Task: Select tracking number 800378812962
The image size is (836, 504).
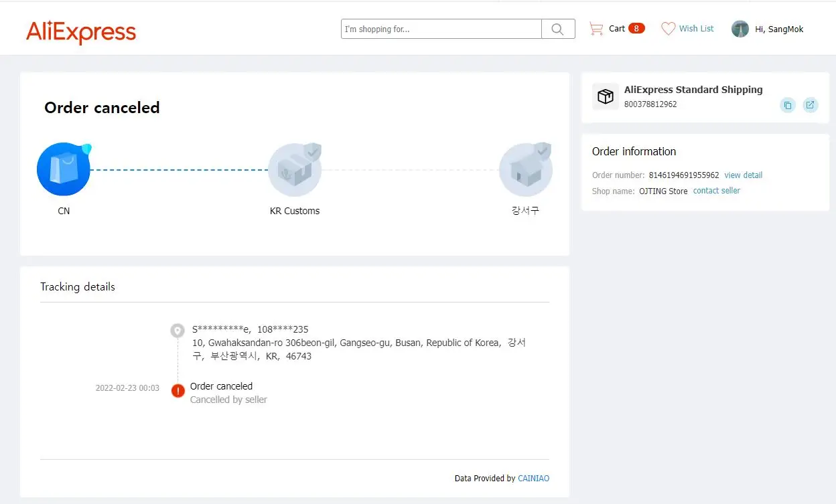Action: [650, 104]
